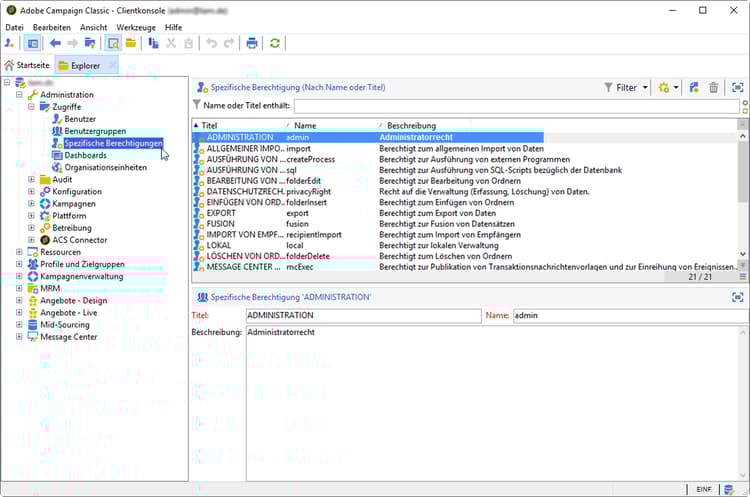
Task: Select the LOKAL permission row
Action: 368,245
